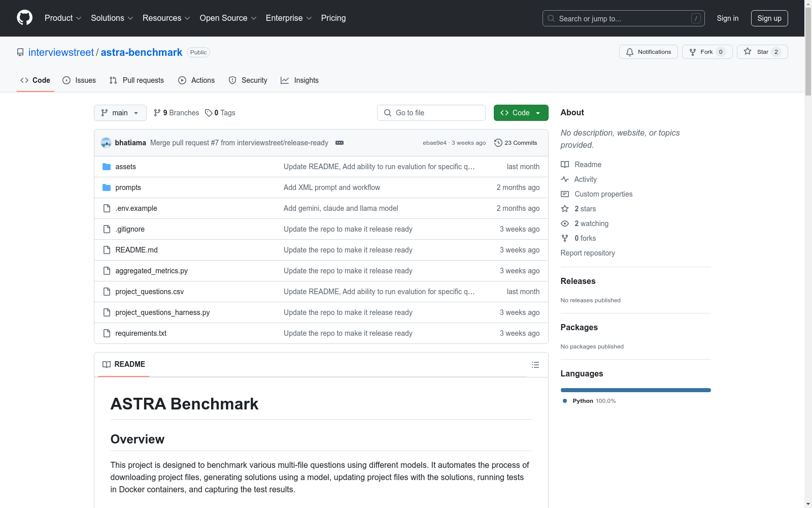Click the Python language bar

(x=635, y=390)
